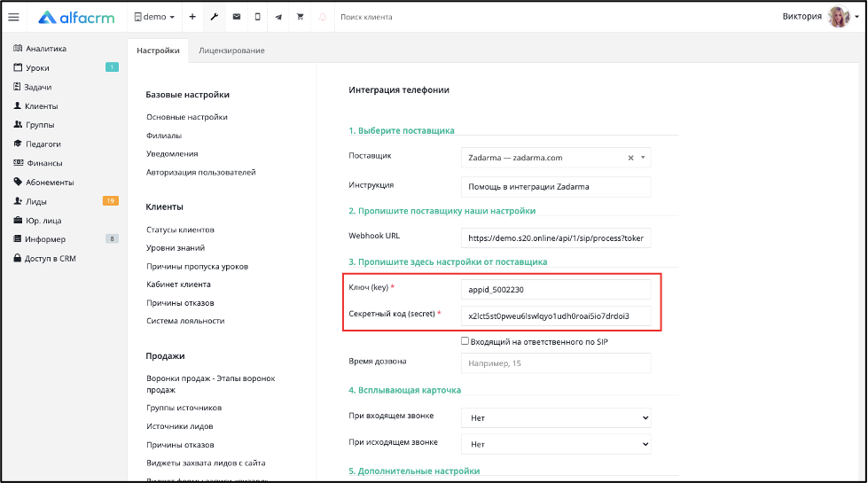Click the alfacrm logo

pyautogui.click(x=76, y=17)
